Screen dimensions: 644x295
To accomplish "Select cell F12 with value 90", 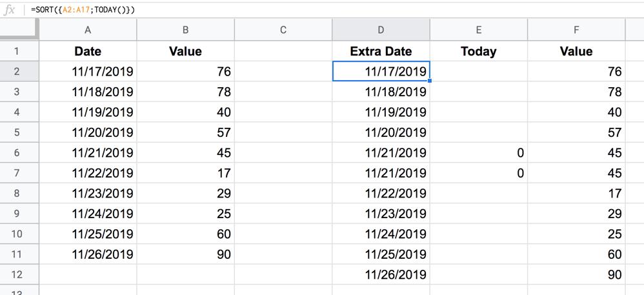I will point(576,274).
